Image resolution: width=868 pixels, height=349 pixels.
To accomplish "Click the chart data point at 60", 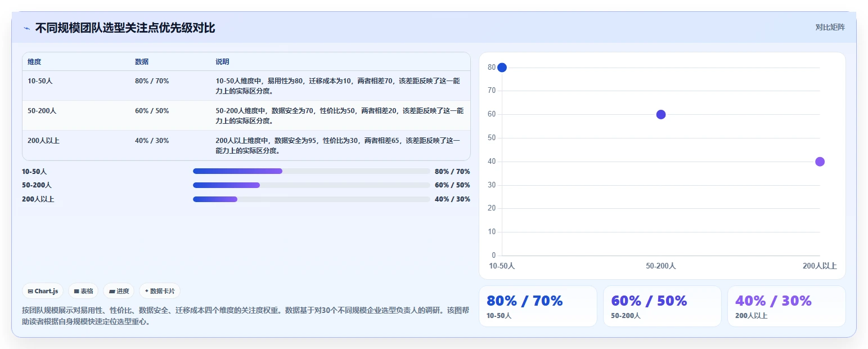I will click(661, 114).
